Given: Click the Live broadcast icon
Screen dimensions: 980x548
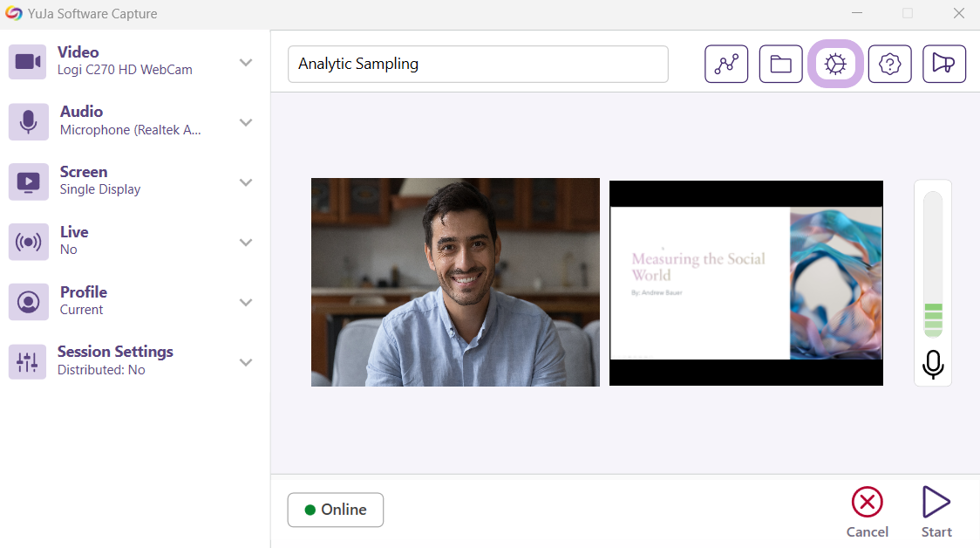Looking at the screenshot, I should (x=28, y=242).
